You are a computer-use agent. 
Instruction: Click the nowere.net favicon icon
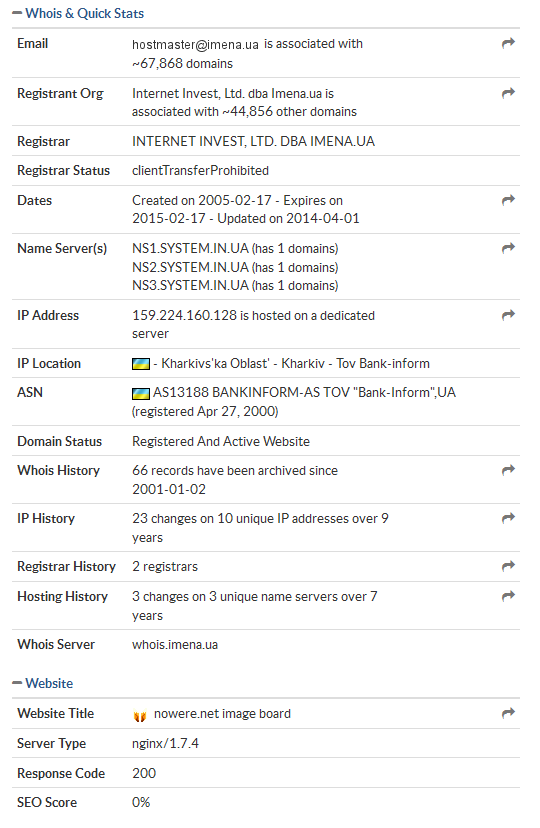140,716
